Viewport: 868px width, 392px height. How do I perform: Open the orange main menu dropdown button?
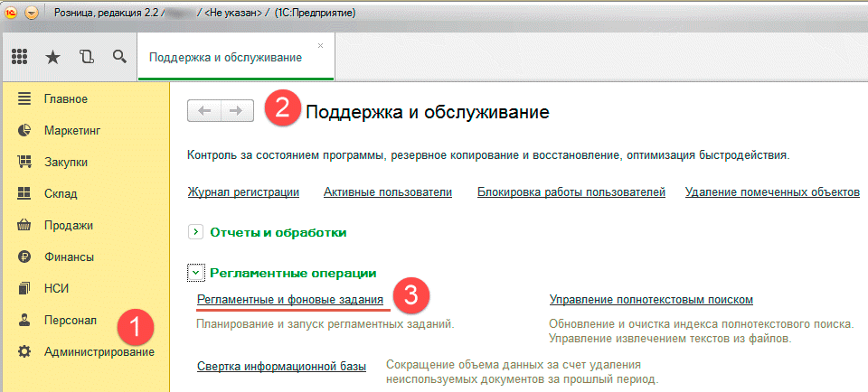coord(33,12)
